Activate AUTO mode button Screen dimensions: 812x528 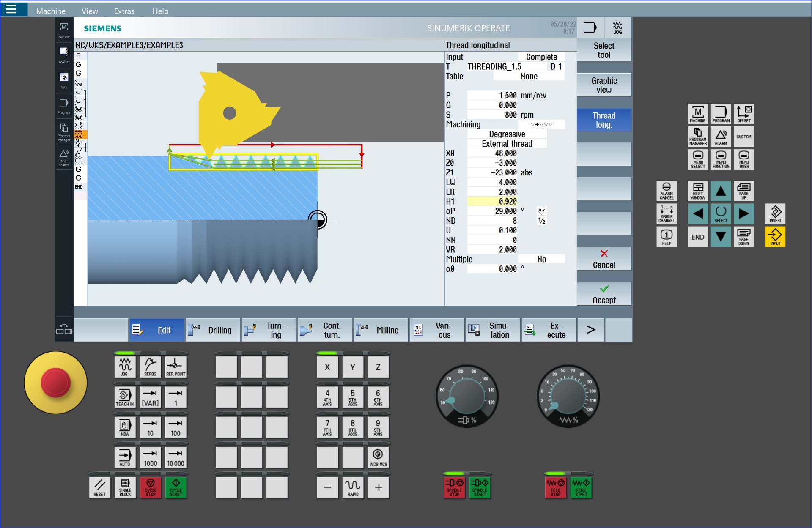124,457
